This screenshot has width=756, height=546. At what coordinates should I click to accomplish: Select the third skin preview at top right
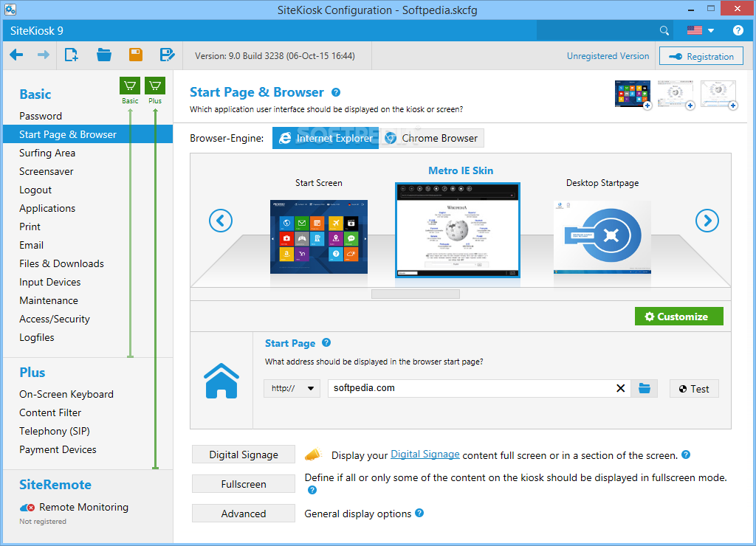[718, 94]
